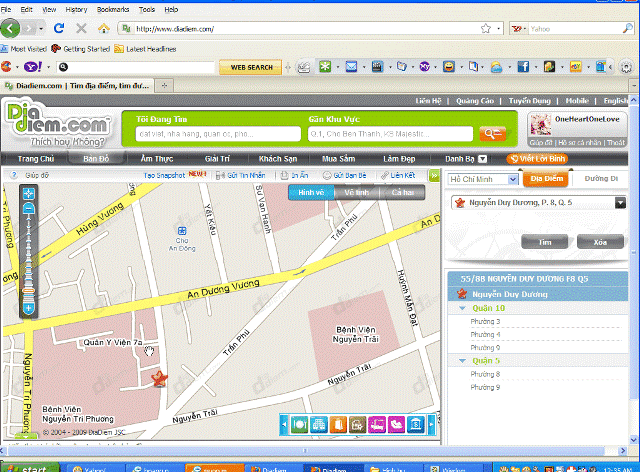Click the map zoom level slider
640x472 pixels.
click(x=29, y=256)
